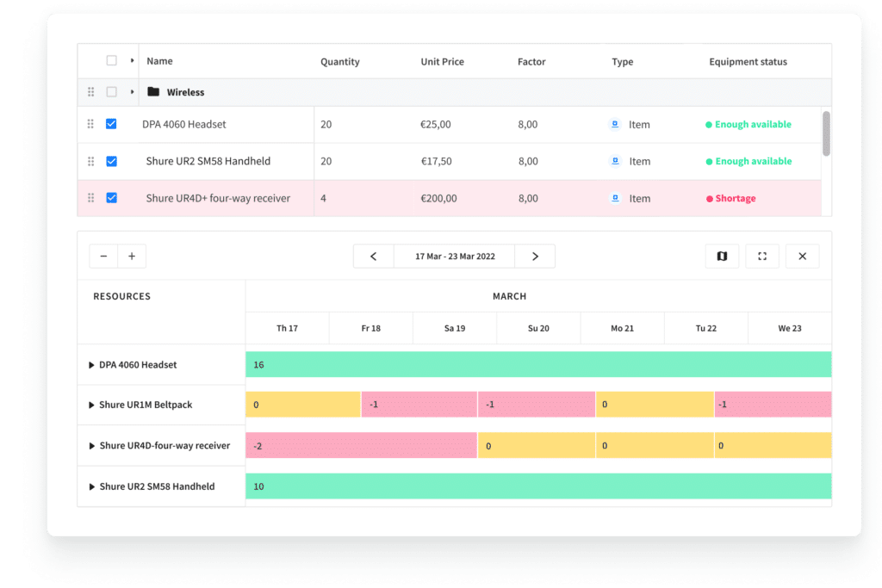Open the 17 Mar - 23 Mar 2022 date range
The width and height of the screenshot is (882, 588).
[454, 256]
